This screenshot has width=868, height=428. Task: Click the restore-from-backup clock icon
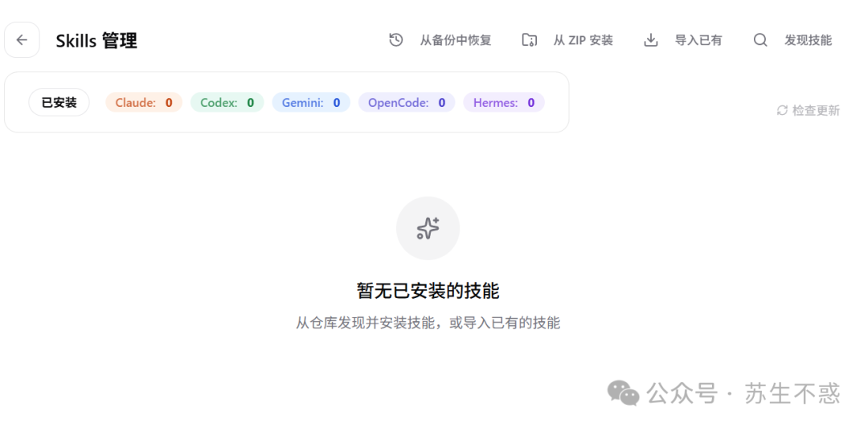395,40
